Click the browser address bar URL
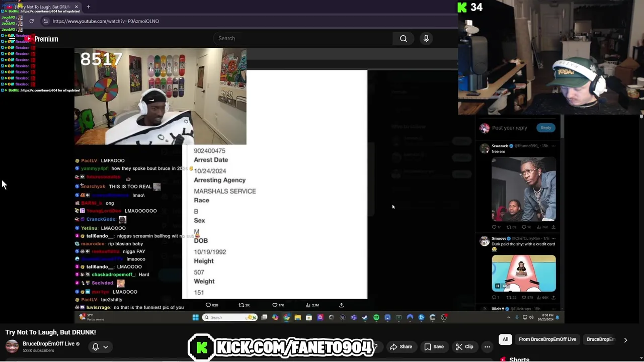Viewport: 644px width, 362px height. click(106, 21)
